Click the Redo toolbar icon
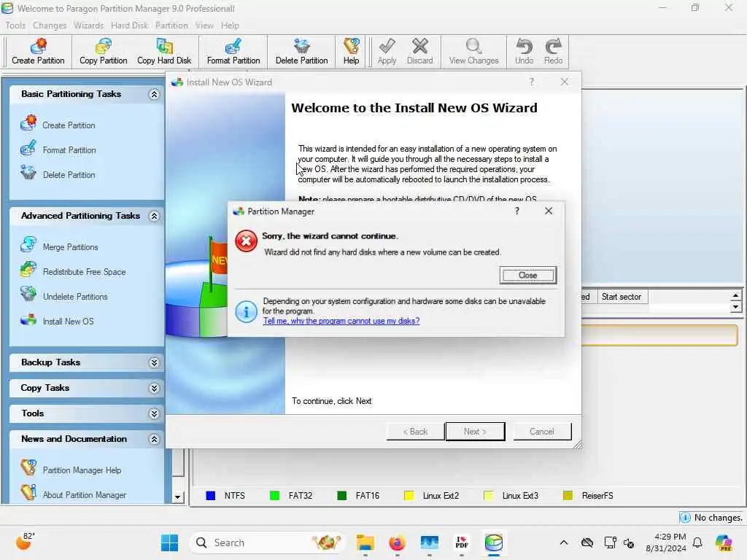 click(553, 52)
